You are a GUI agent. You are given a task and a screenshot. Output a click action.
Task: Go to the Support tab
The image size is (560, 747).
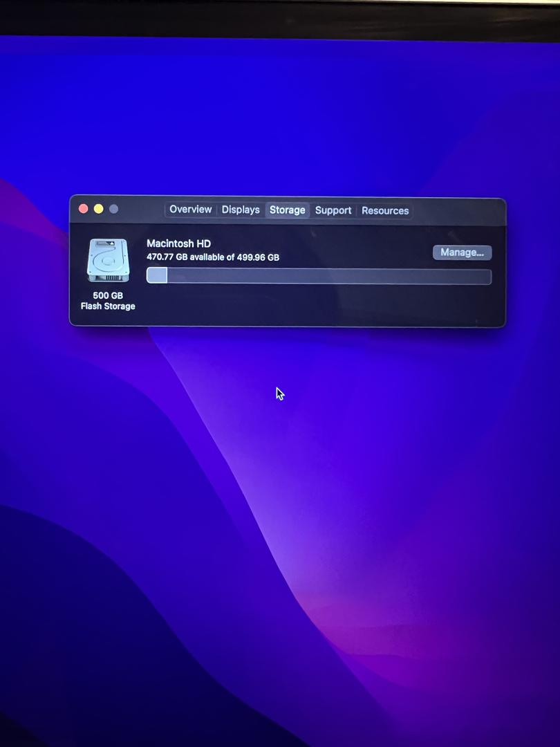point(333,210)
